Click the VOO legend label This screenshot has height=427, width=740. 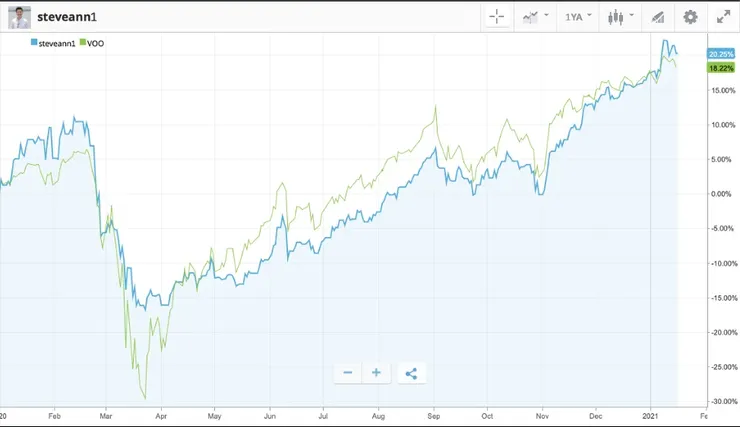pos(96,43)
